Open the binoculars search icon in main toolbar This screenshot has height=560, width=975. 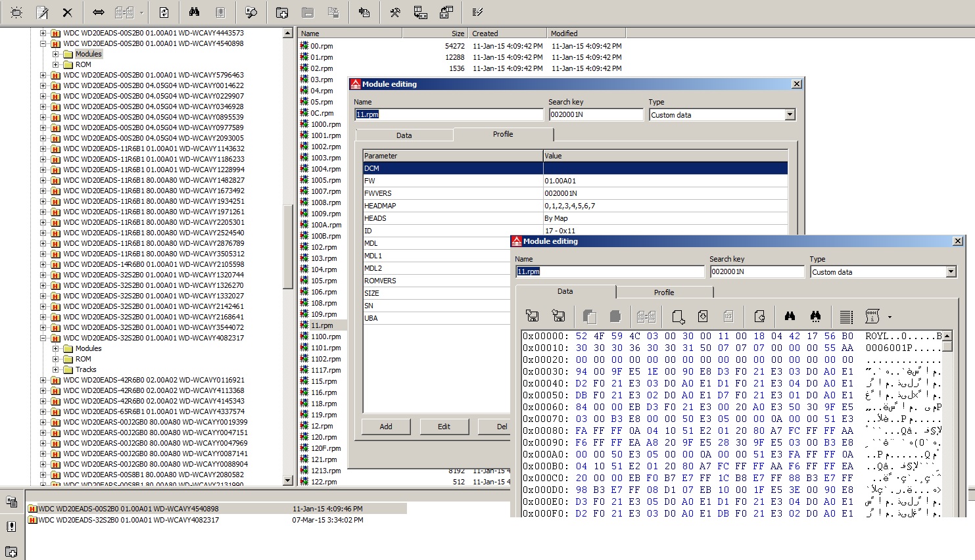(194, 12)
